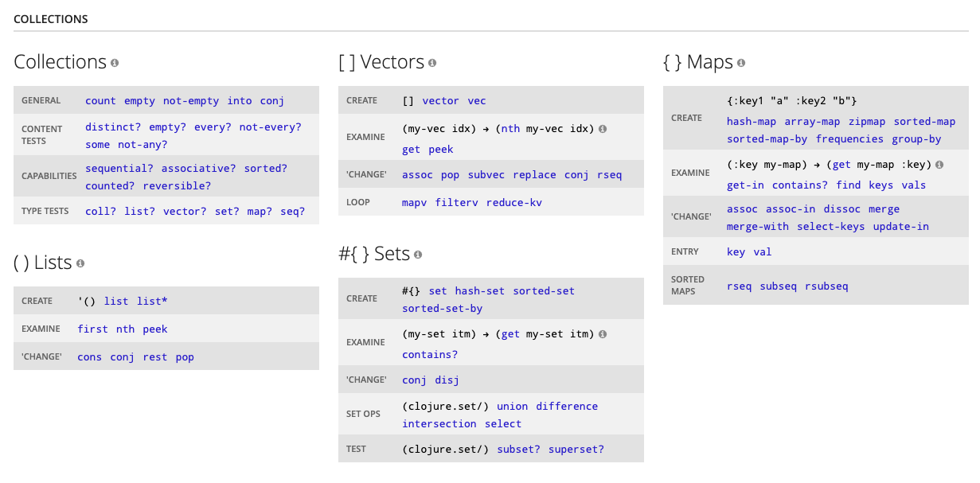Click the not-every? link

[271, 127]
